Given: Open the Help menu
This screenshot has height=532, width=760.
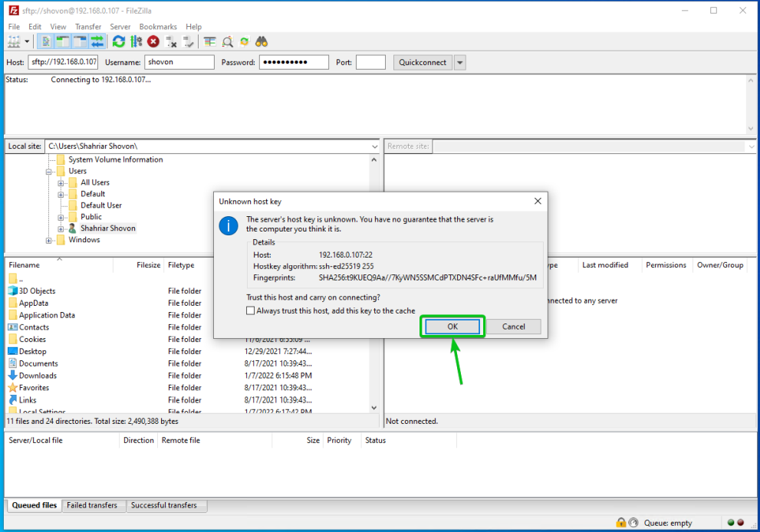Looking at the screenshot, I should pos(193,27).
